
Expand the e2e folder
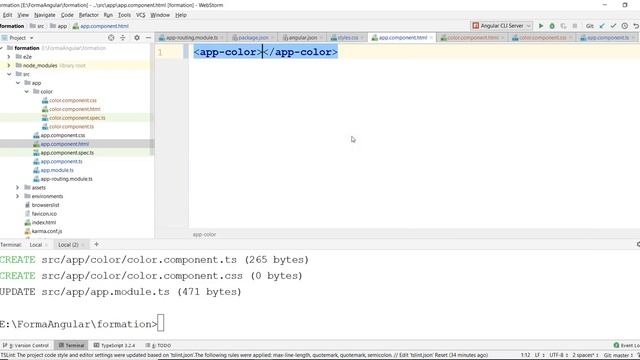pos(9,57)
